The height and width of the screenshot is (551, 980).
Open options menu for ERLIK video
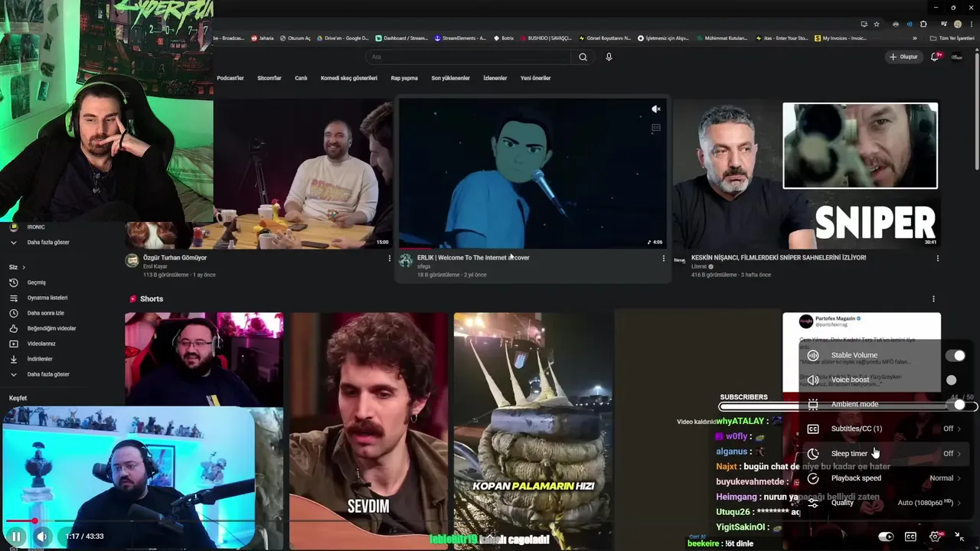(663, 259)
